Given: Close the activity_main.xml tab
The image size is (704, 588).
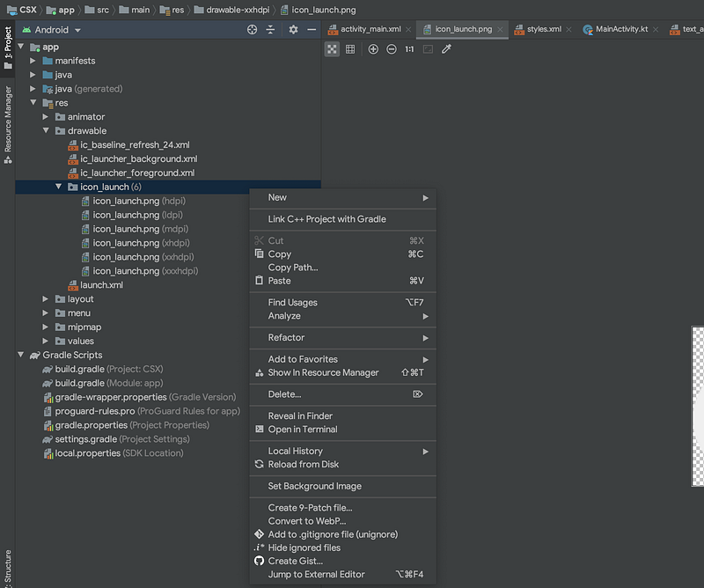Looking at the screenshot, I should (407, 29).
